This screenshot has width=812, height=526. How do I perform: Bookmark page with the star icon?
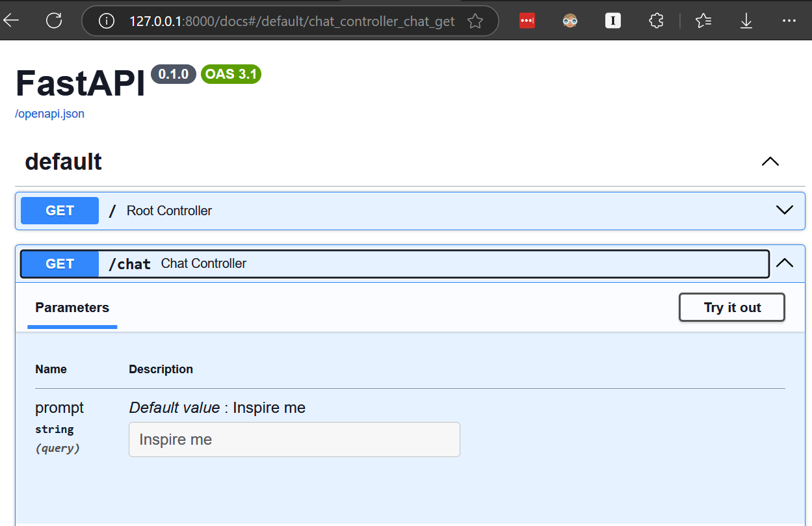pyautogui.click(x=475, y=21)
